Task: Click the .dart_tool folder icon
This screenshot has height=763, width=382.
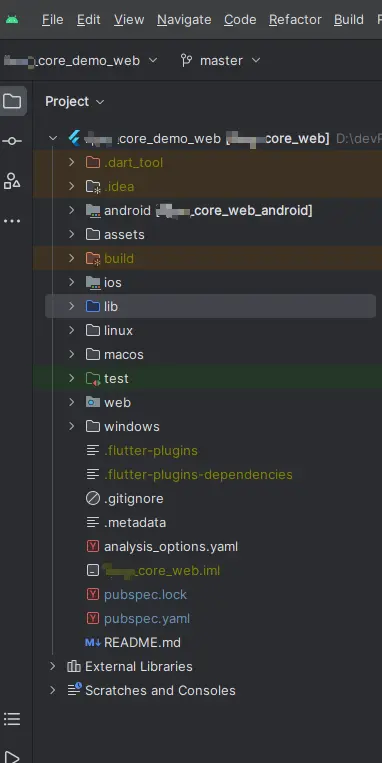Action: coord(92,162)
